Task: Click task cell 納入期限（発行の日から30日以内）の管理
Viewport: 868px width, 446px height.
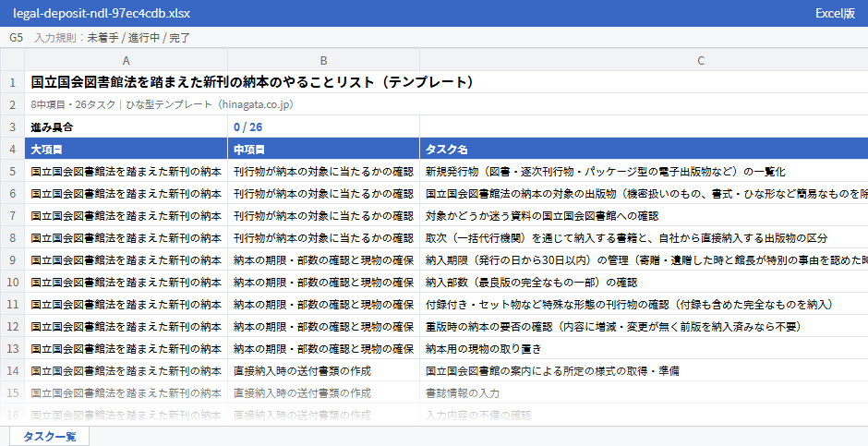Action: tap(644, 260)
